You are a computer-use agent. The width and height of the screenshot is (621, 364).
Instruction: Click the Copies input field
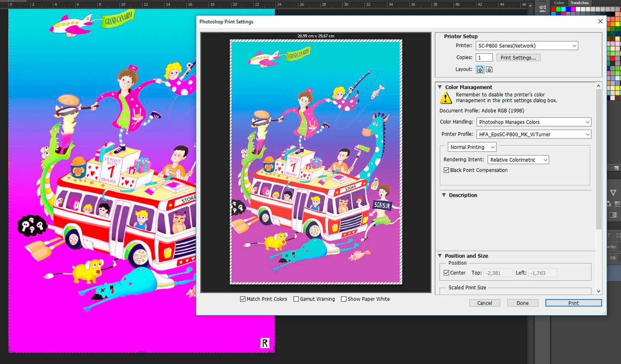point(484,58)
